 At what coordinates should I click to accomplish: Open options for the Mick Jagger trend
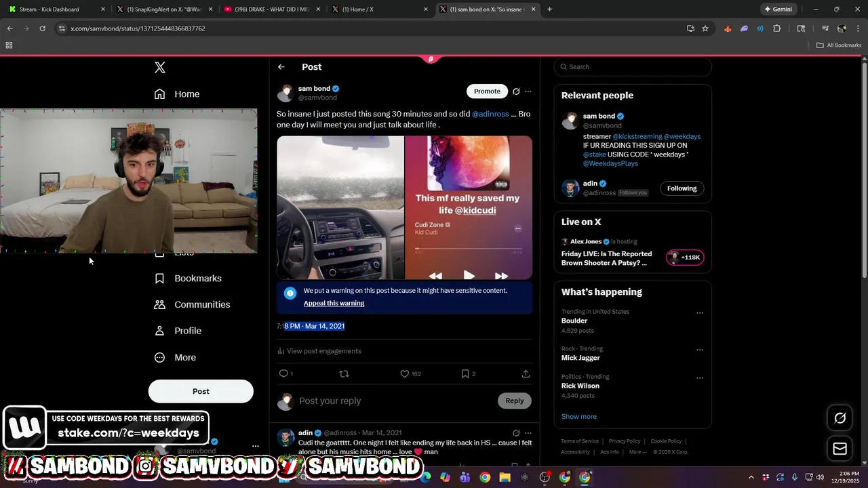coord(700,350)
